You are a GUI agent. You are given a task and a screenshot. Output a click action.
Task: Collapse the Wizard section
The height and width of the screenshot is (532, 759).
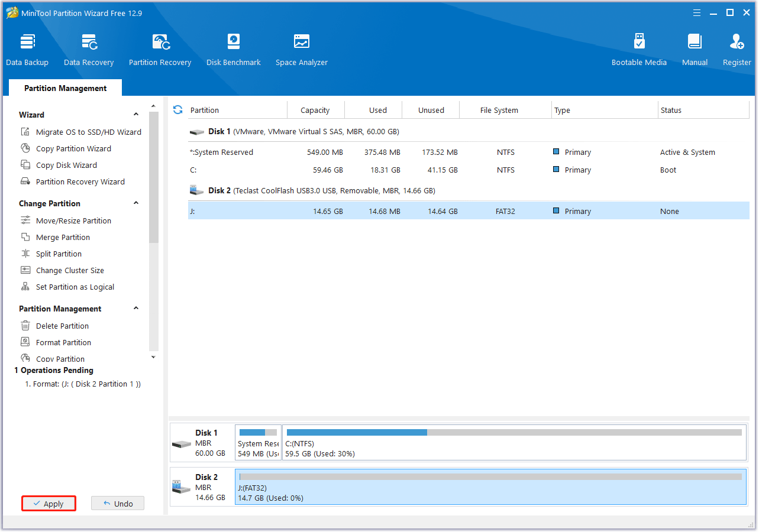pos(136,115)
